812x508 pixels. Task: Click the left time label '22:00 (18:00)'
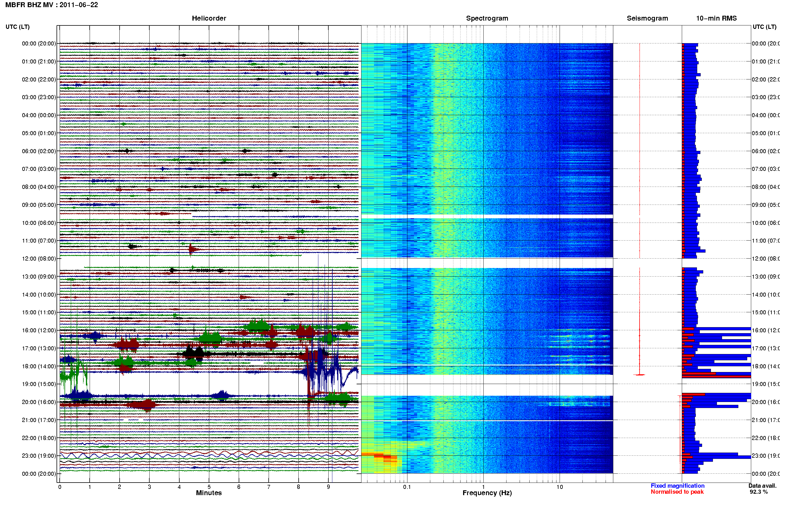(39, 438)
